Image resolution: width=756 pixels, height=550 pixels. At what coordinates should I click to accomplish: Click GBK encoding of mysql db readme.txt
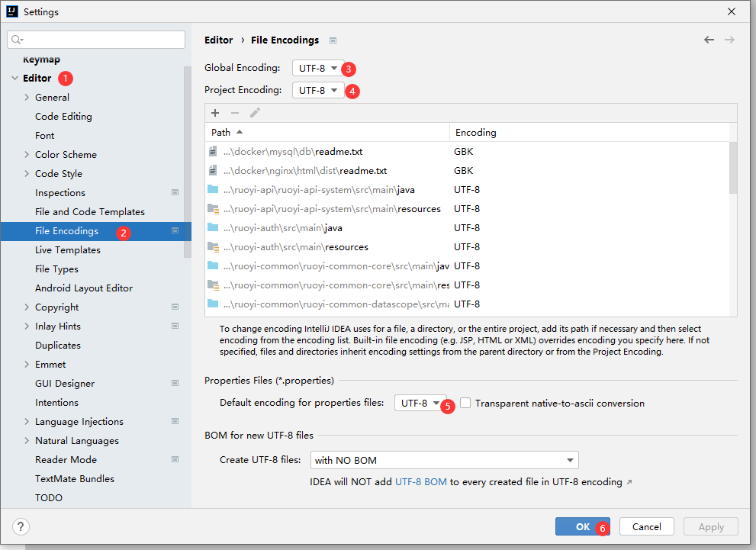click(463, 151)
